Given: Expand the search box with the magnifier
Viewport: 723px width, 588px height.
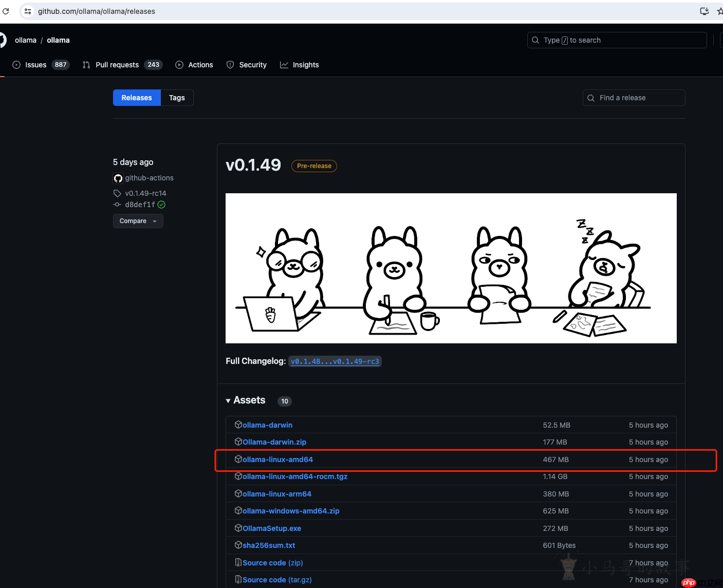Looking at the screenshot, I should 535,40.
